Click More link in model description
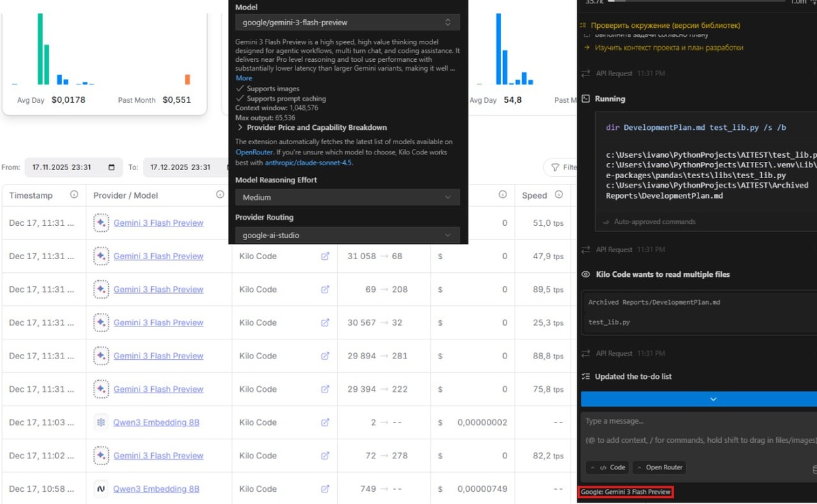The width and height of the screenshot is (817, 504). point(244,78)
